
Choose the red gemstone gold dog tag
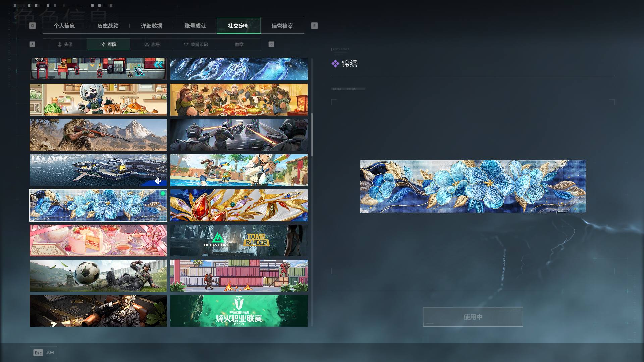point(239,205)
